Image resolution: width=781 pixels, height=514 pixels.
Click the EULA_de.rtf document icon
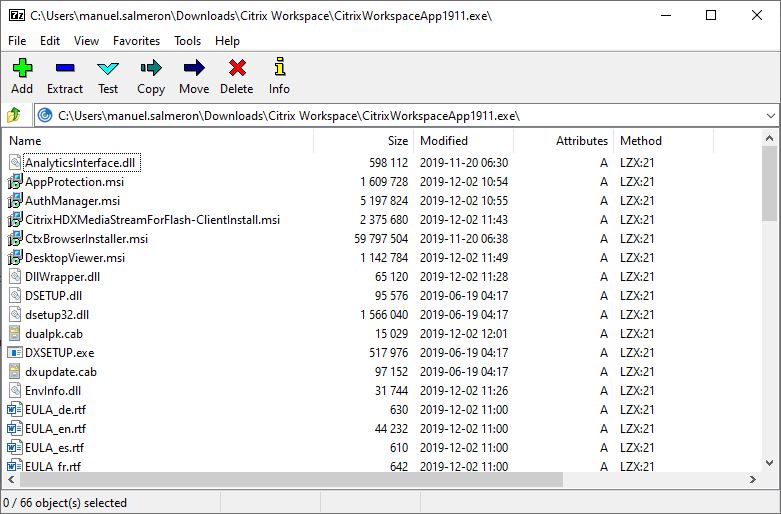[15, 409]
